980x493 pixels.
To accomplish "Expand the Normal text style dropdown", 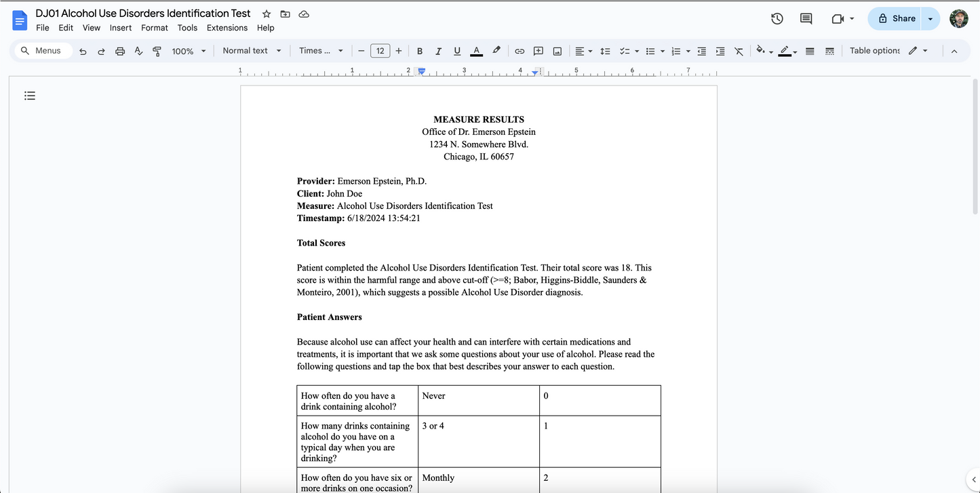I will click(x=252, y=51).
